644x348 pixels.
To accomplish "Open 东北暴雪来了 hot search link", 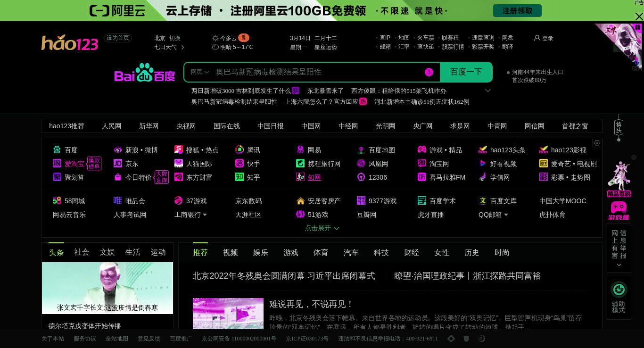I will pos(325,91).
